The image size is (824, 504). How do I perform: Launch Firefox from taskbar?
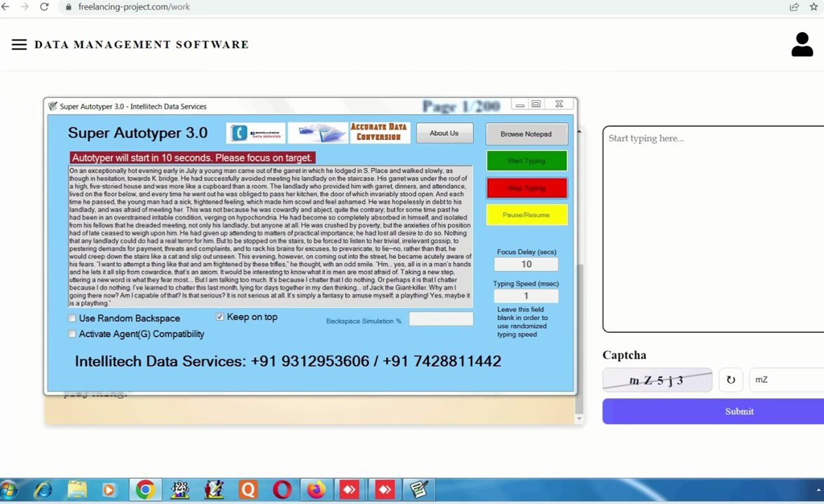(x=316, y=490)
